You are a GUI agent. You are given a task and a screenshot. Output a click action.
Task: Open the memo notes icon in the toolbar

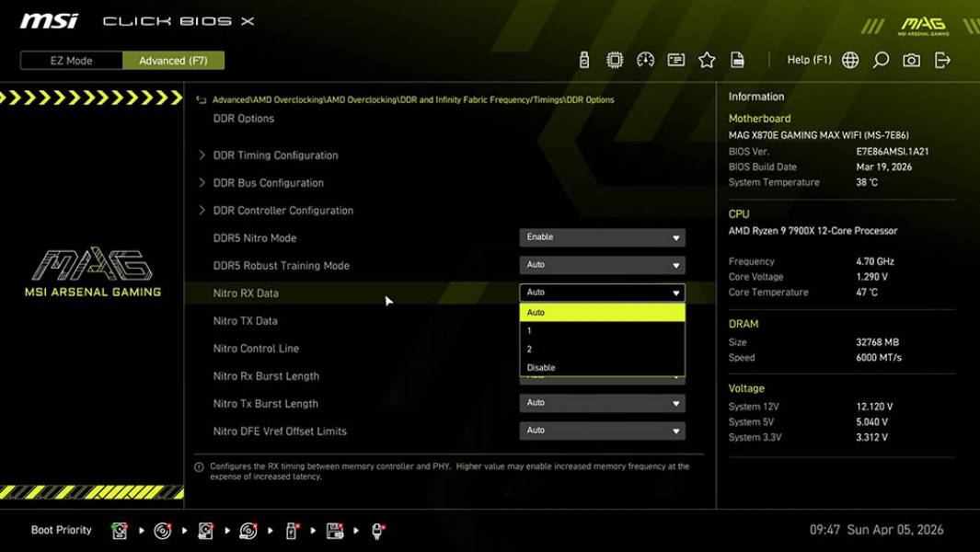676,59
